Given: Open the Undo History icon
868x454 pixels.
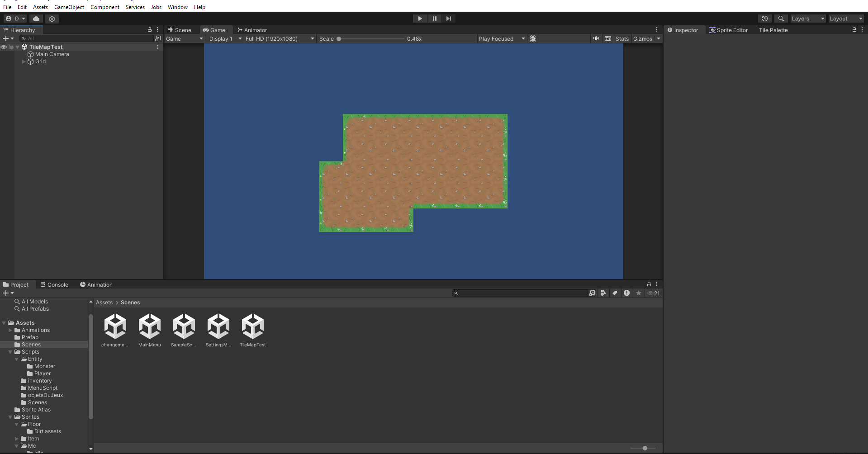Looking at the screenshot, I should pos(764,19).
